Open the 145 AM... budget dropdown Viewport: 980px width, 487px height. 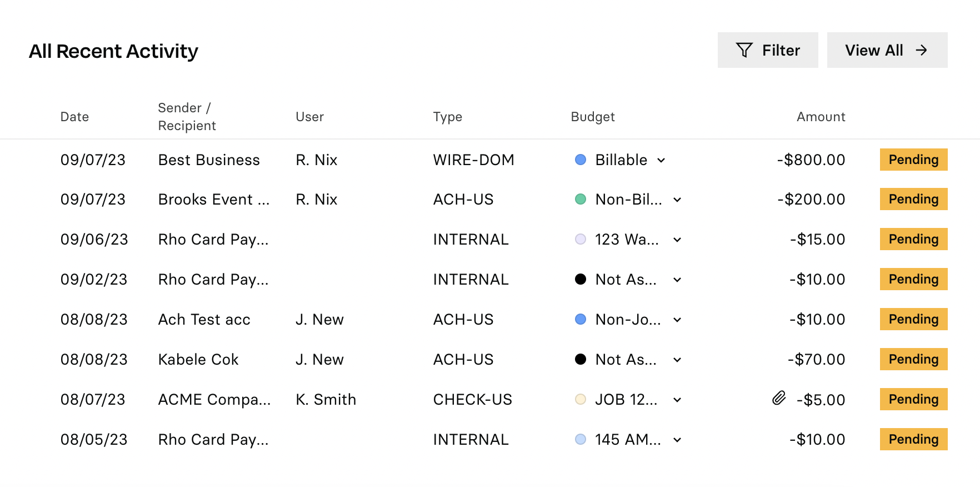coord(677,440)
